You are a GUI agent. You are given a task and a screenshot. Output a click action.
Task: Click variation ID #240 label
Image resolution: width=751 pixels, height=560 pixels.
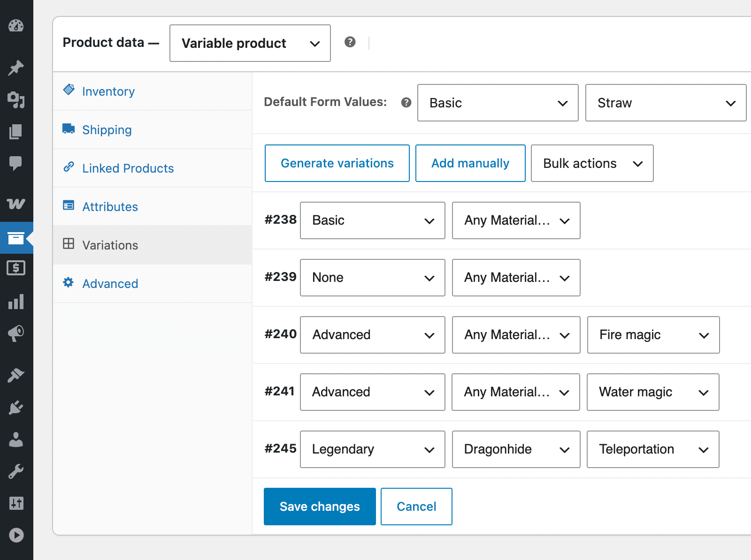tap(280, 334)
